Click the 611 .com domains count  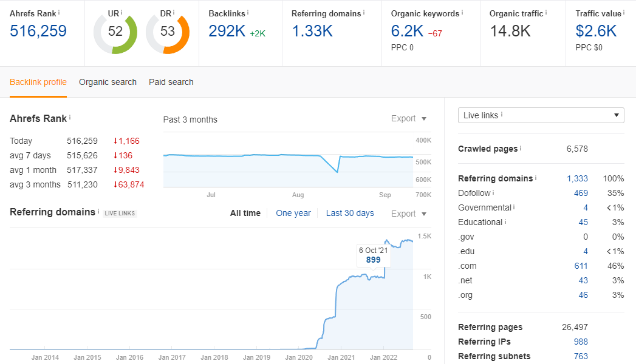tap(581, 266)
